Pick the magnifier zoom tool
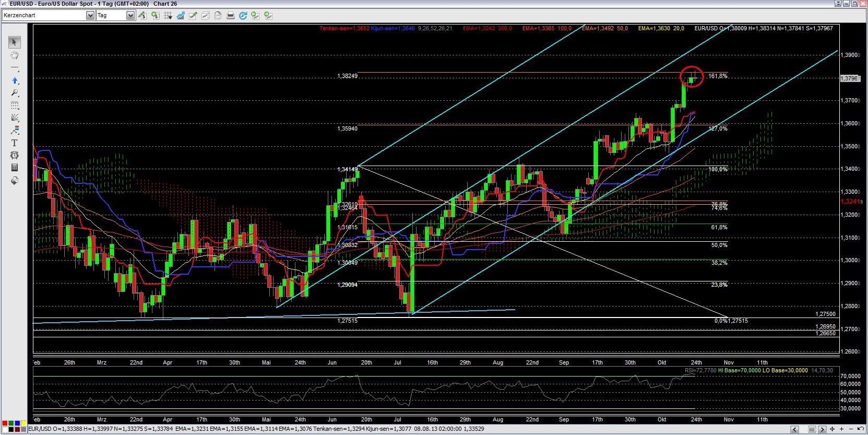 15,93
